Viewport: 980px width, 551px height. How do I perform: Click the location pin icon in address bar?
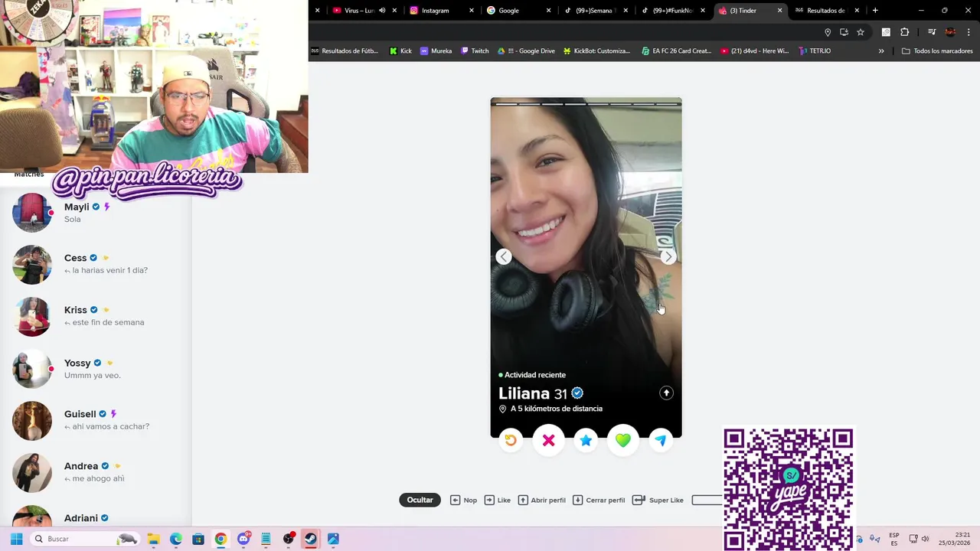(x=828, y=32)
